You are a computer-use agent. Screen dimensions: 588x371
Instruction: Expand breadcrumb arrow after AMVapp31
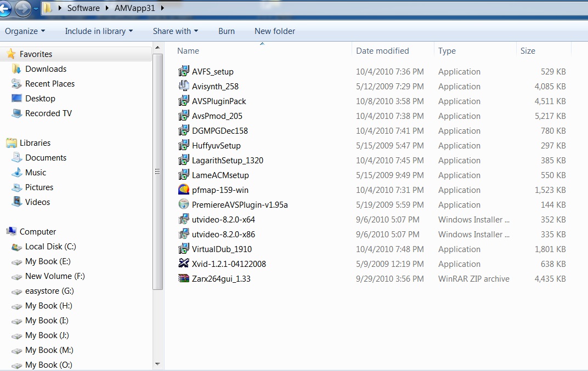point(162,8)
